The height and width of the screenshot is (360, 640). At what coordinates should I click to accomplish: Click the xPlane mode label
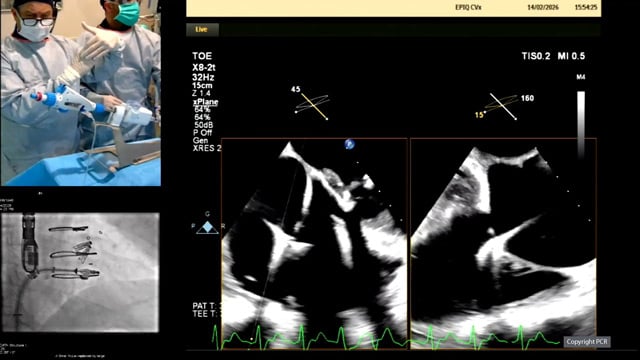click(x=205, y=102)
